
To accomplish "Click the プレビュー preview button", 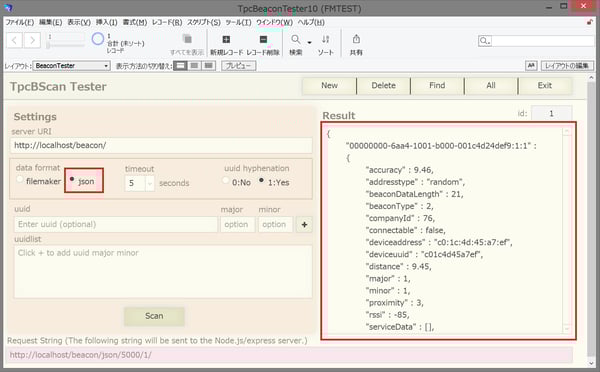I will point(238,66).
